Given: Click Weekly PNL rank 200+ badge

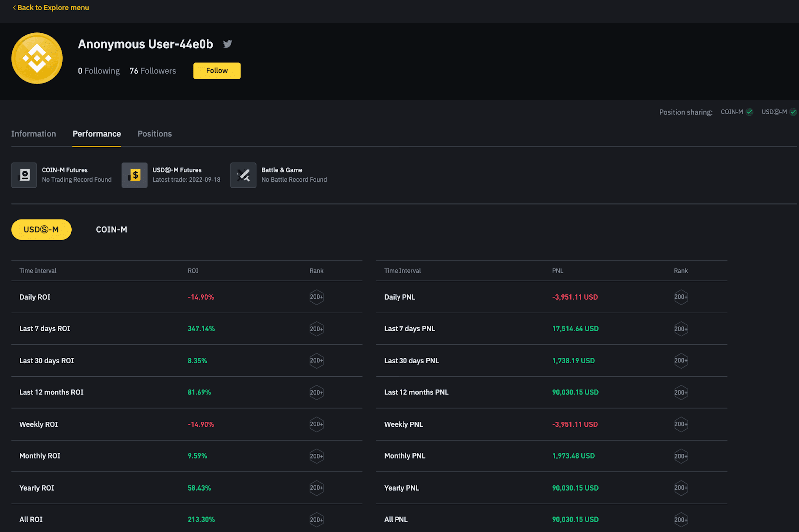Looking at the screenshot, I should tap(681, 424).
